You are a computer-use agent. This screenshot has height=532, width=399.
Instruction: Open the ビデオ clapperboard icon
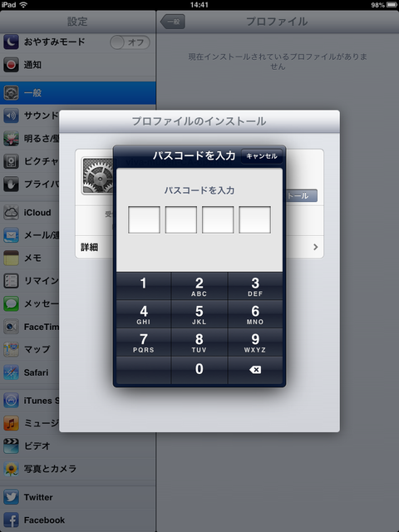[x=11, y=446]
